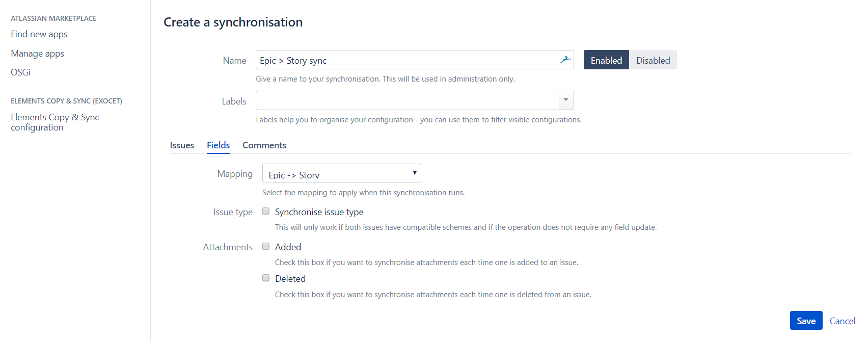Go to Find new apps

(39, 34)
